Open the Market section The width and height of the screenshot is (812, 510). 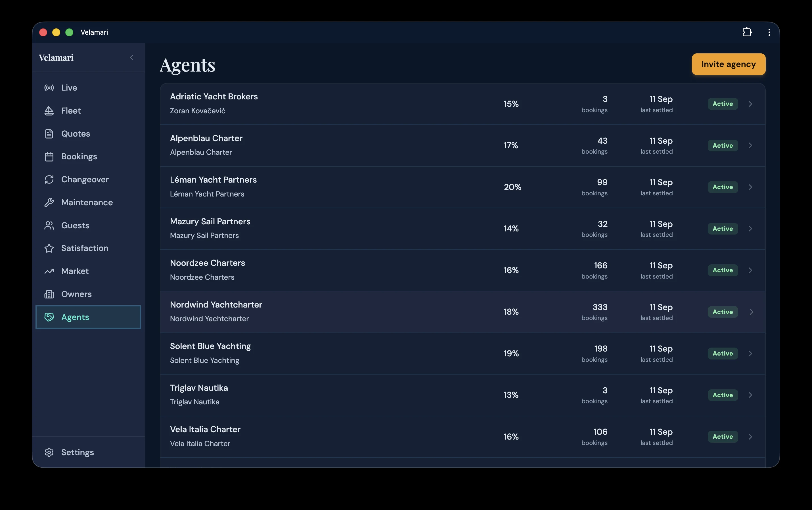(x=88, y=271)
